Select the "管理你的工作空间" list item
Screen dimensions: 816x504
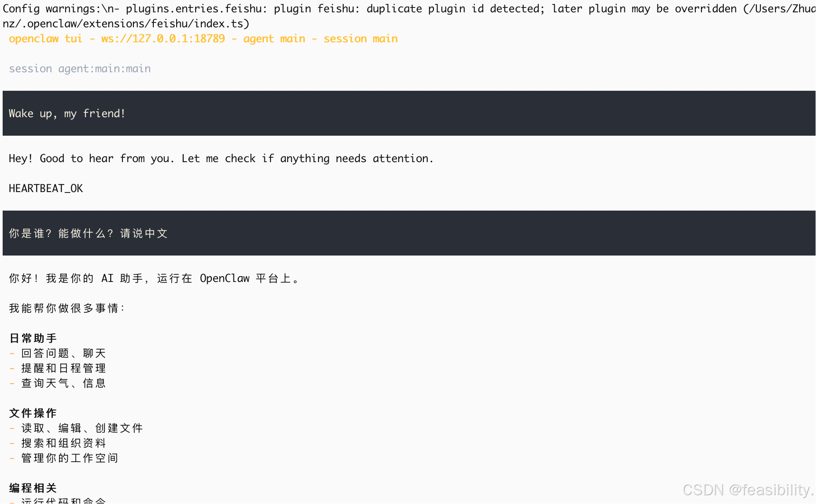tap(70, 458)
